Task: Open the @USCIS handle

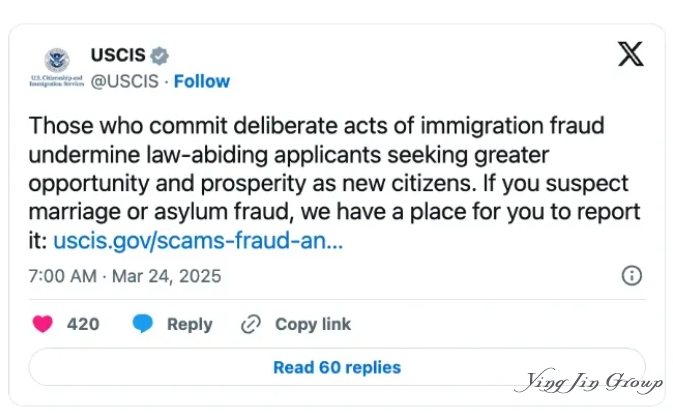Action: (x=124, y=81)
